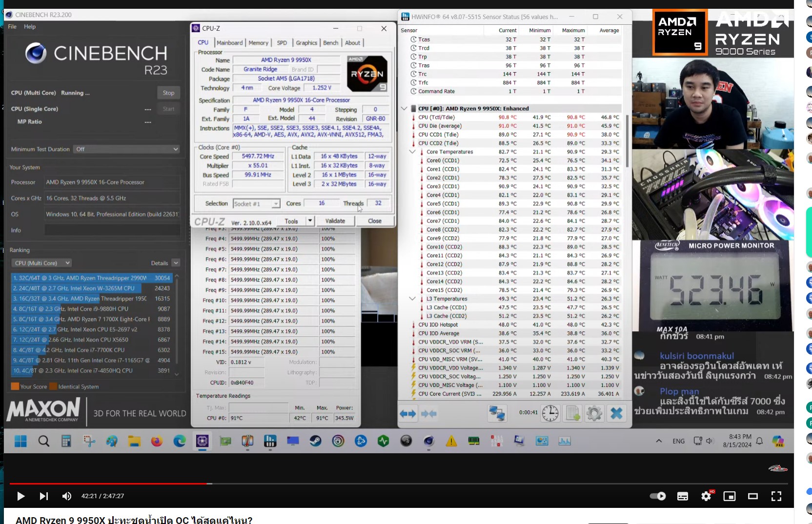The image size is (812, 524).
Task: Open the CPU (Multi Core) ranking dropdown
Action: (42, 263)
